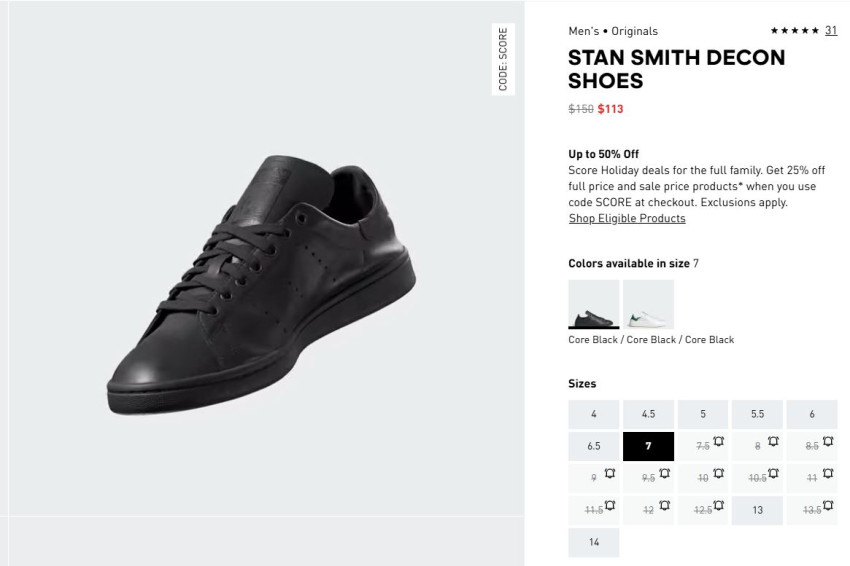The width and height of the screenshot is (850, 566).
Task: Select size 5.5
Action: 757,414
